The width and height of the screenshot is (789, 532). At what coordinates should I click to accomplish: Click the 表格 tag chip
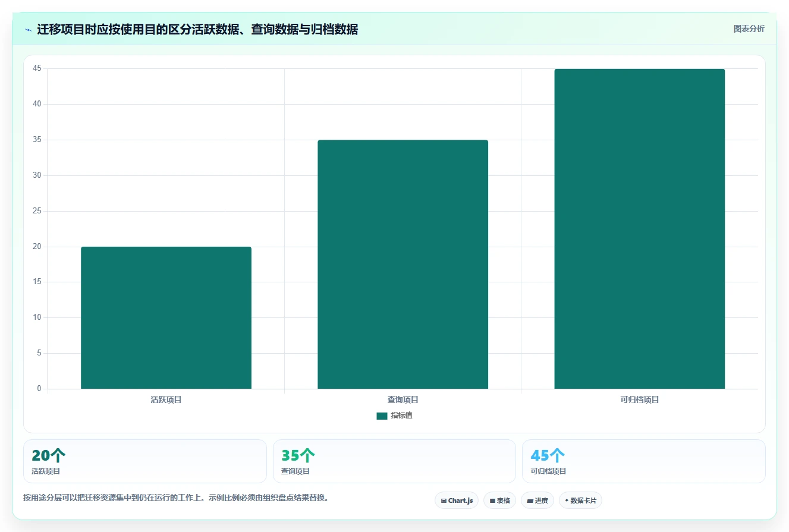(499, 500)
